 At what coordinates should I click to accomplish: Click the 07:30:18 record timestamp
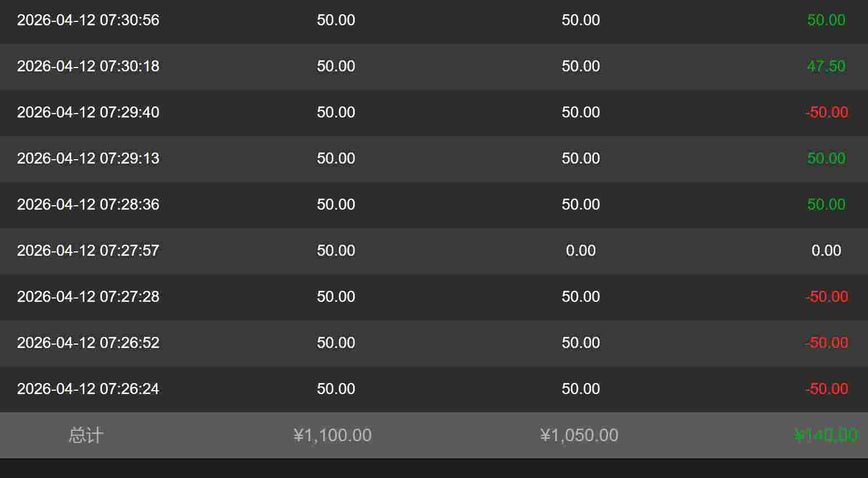pyautogui.click(x=88, y=66)
